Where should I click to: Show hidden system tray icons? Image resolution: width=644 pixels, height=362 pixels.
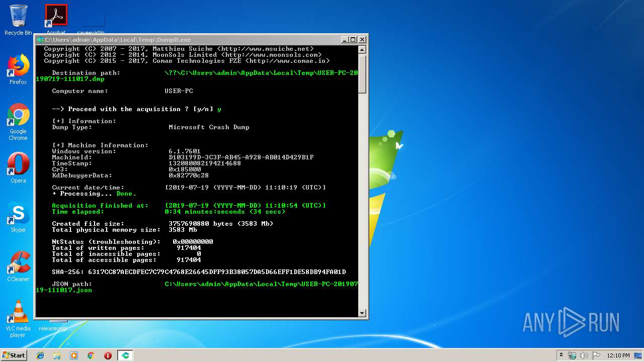(x=561, y=355)
